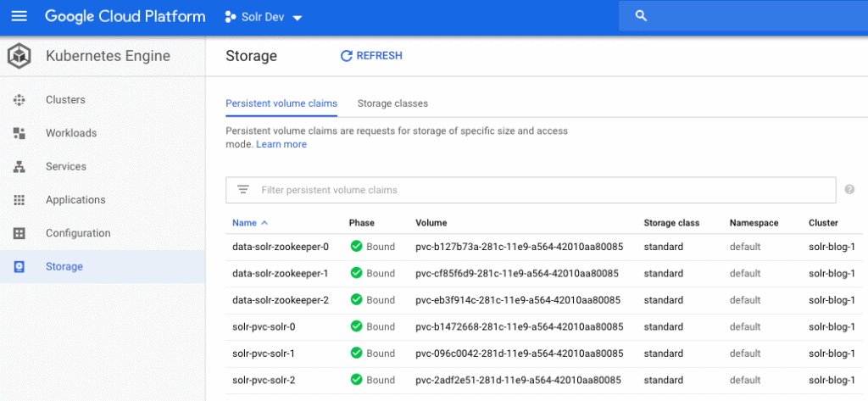Click the Google Cloud Platform title
The width and height of the screenshot is (868, 401).
pos(125,17)
